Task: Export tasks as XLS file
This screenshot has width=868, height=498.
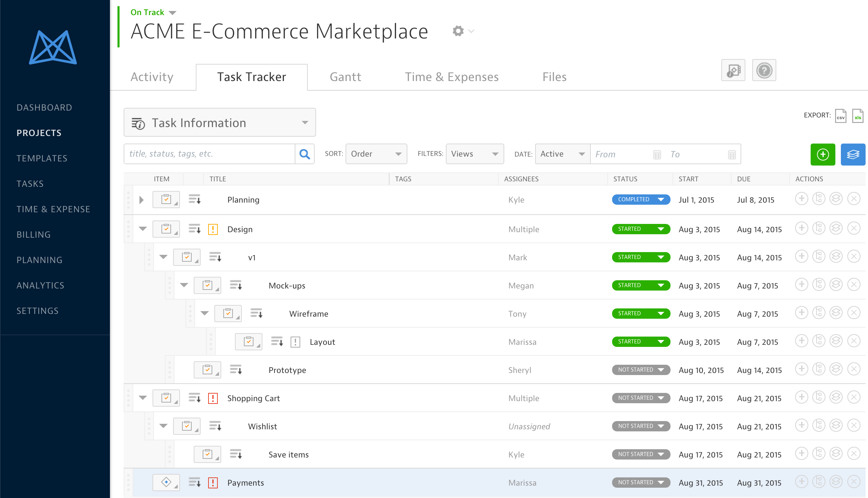Action: point(858,116)
